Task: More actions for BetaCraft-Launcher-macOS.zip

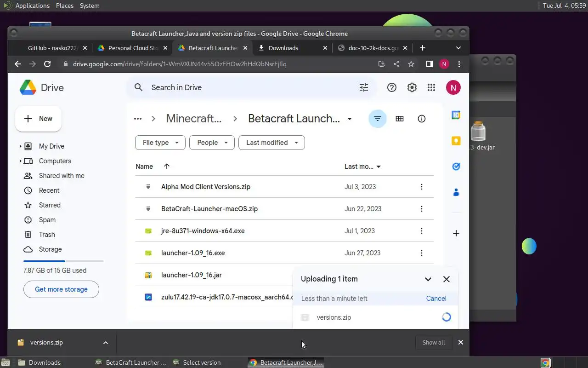Action: (x=422, y=209)
